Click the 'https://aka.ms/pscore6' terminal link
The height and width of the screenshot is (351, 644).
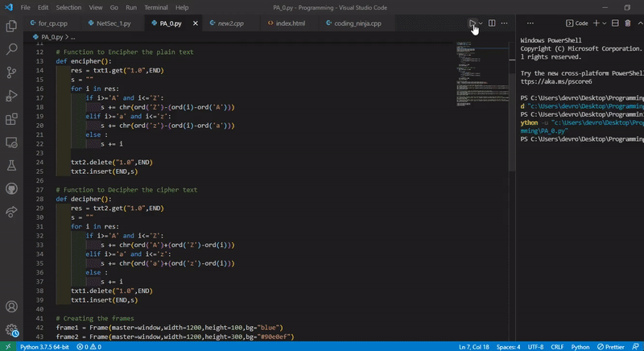[x=556, y=81]
